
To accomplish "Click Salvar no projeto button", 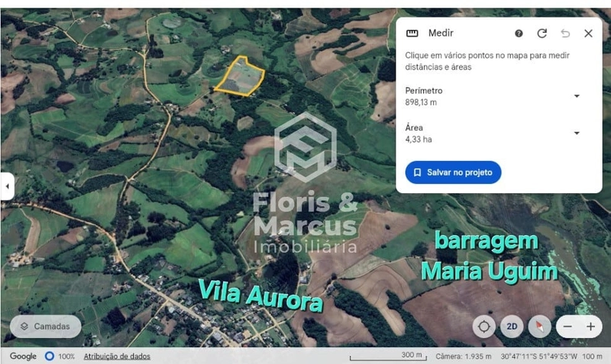I will [453, 172].
